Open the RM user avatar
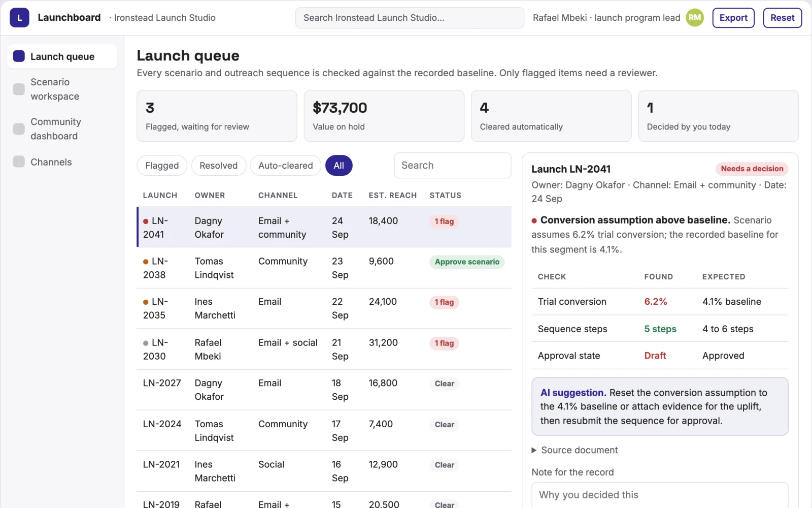 (695, 18)
